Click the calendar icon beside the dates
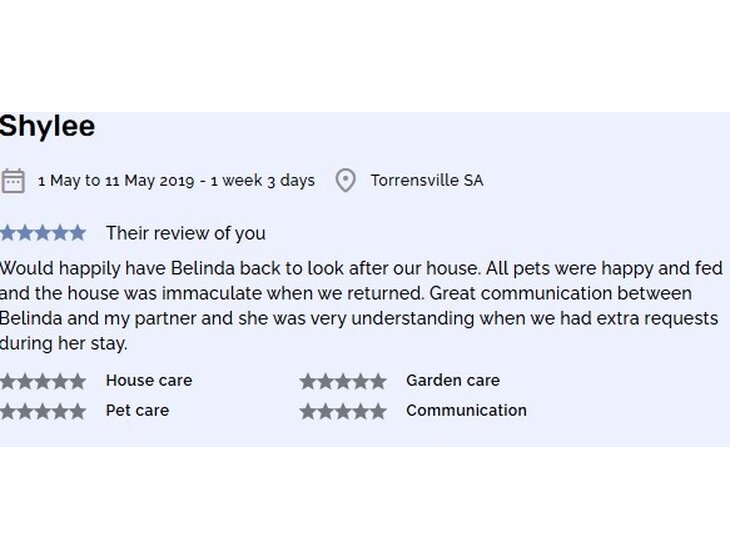The width and height of the screenshot is (730, 560). click(13, 181)
